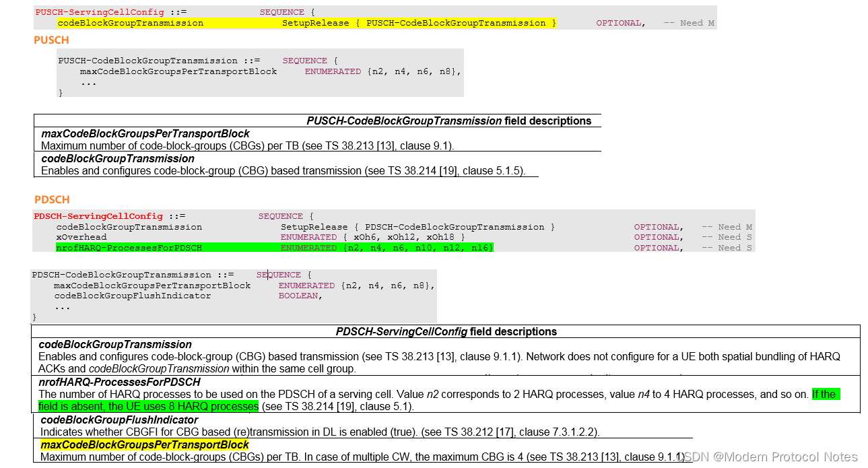The image size is (868, 468).
Task: Click the sentence referencing TS 38.212 clause 7.3.1.2.2
Action: [x=320, y=432]
